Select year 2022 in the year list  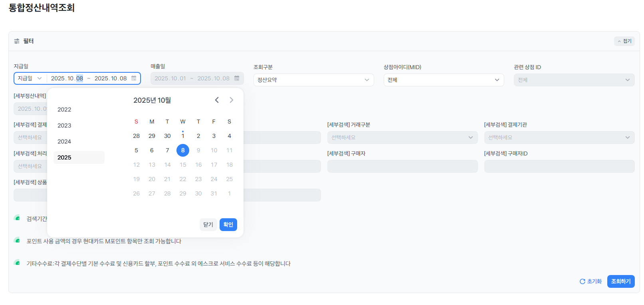point(79,110)
